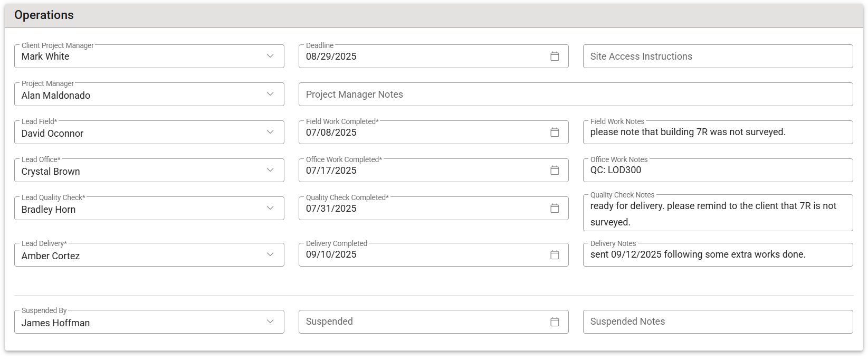Screen dimensions: 868x359
Task: Click the Quality Check Completed calendar icon
Action: click(555, 209)
